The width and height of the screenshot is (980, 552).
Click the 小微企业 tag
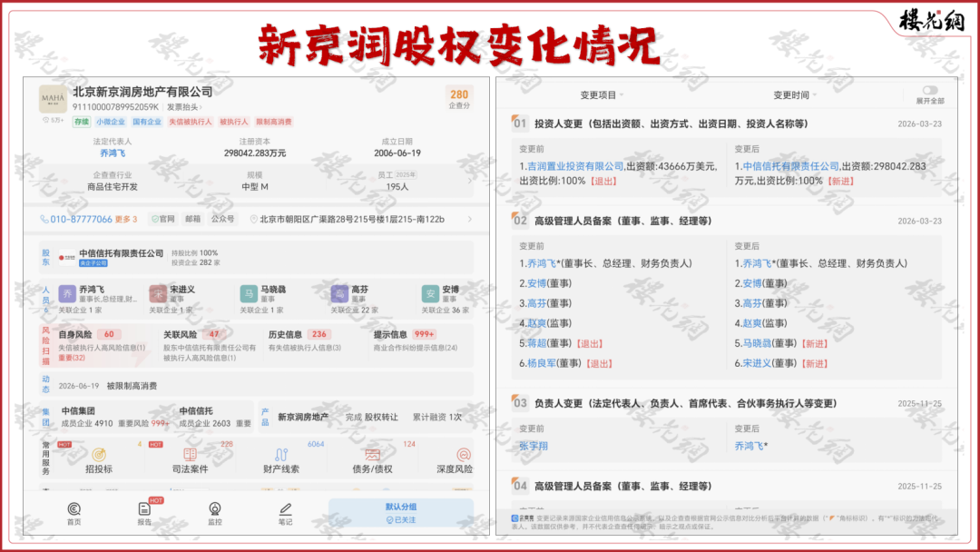coord(111,122)
